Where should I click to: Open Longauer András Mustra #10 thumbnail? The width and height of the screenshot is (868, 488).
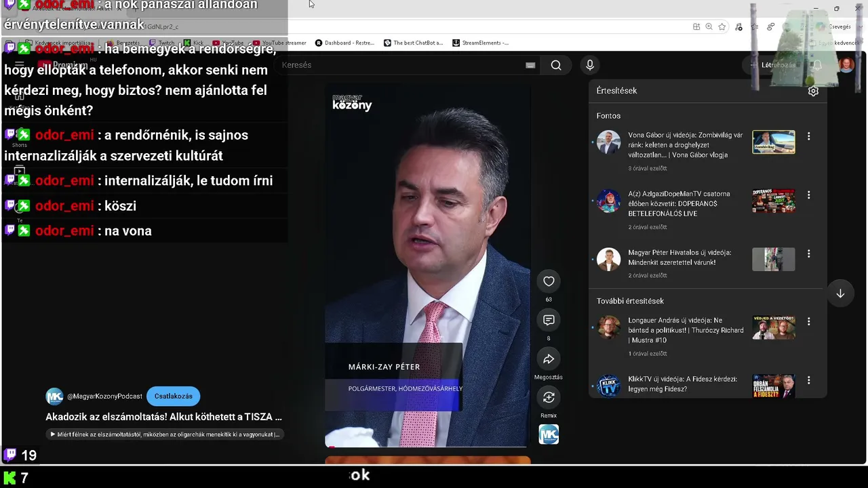coord(774,327)
